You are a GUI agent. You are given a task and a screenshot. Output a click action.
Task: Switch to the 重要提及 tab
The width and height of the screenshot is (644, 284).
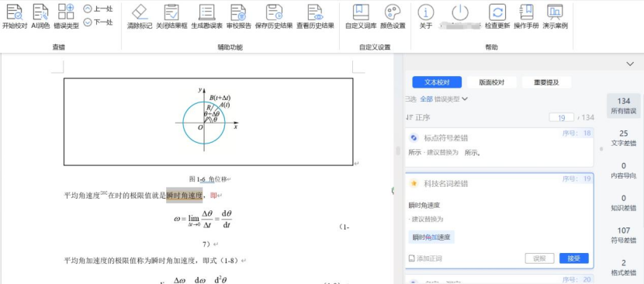[547, 82]
